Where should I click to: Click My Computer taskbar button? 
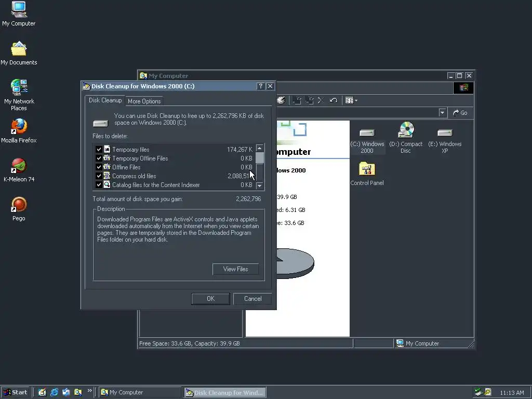140,392
